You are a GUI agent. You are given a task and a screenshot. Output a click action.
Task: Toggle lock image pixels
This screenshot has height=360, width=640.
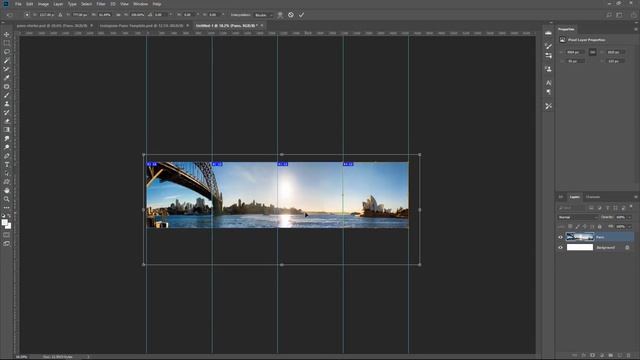tap(578, 227)
